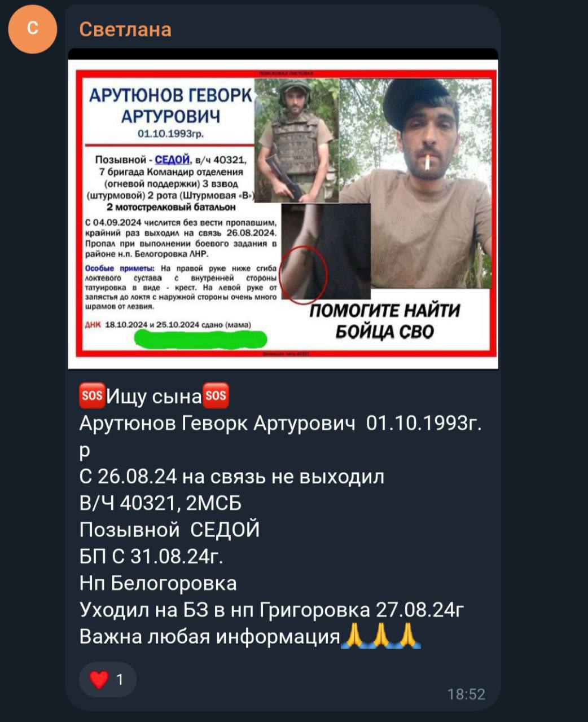This screenshot has width=588, height=722.
Task: Click the SOS emoji after "Ищу сына"
Action: coord(215,396)
